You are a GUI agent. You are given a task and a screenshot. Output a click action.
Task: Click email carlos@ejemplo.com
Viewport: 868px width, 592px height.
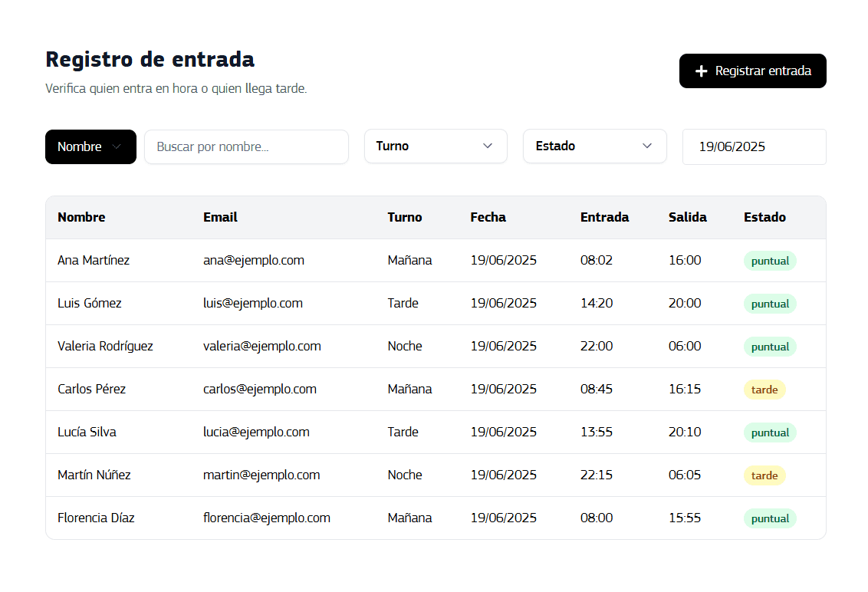pos(260,390)
